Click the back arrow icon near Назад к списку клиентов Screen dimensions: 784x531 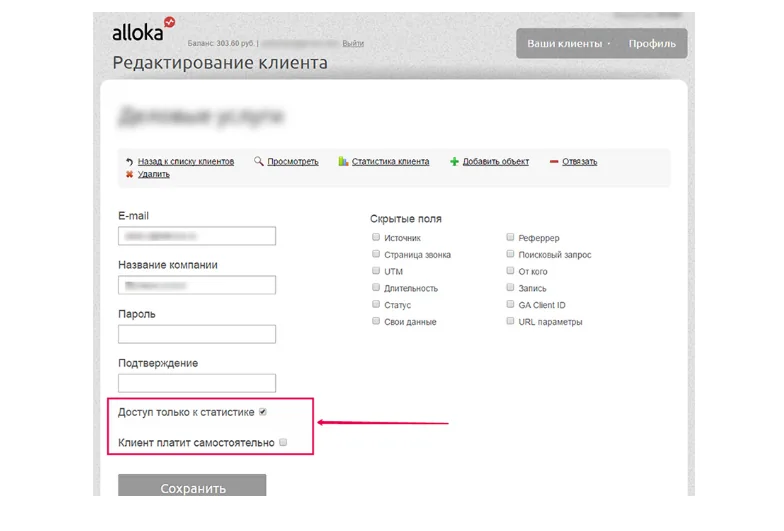[129, 162]
